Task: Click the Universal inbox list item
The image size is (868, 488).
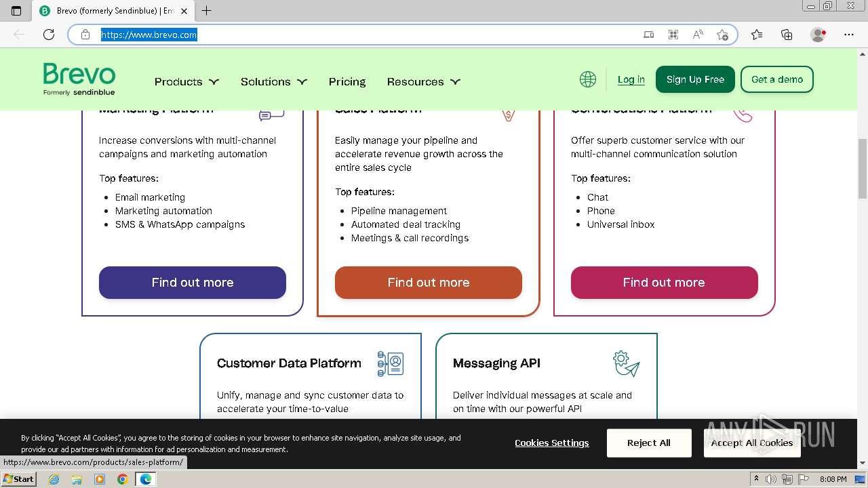Action: coord(620,224)
